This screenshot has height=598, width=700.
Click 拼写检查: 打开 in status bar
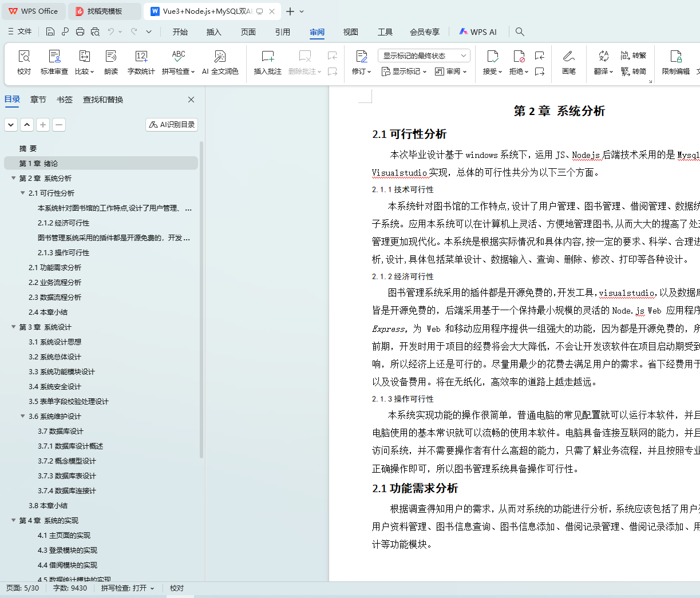coord(128,588)
